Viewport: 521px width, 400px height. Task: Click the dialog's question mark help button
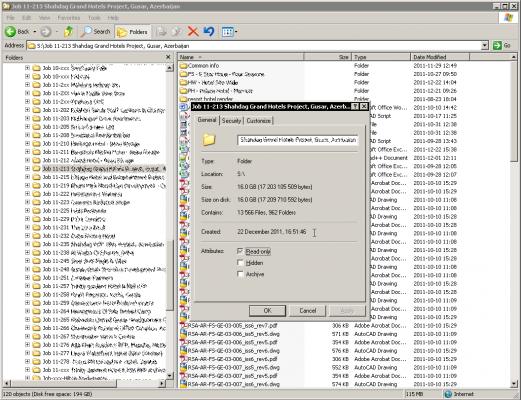(x=355, y=107)
